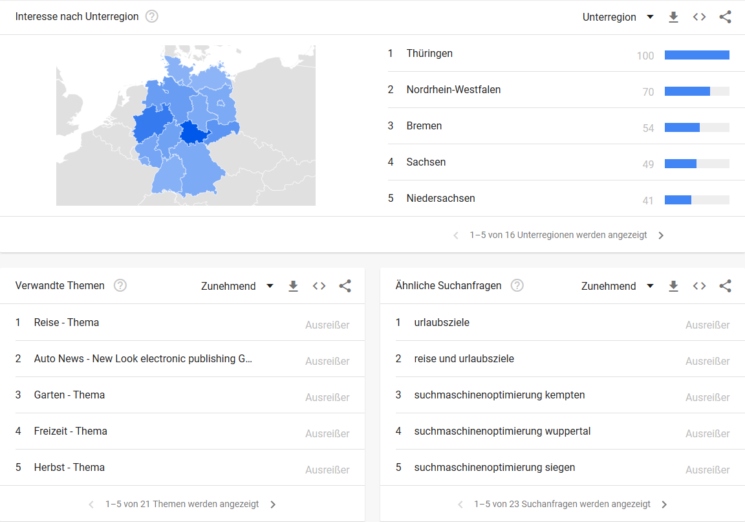This screenshot has width=745, height=522.
Task: Click text 1–5 von 23 Suchanfragen werden angezeigt
Action: click(562, 504)
